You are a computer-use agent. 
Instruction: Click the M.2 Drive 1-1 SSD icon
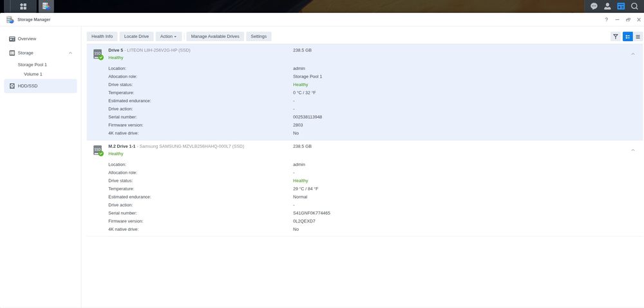click(x=98, y=150)
